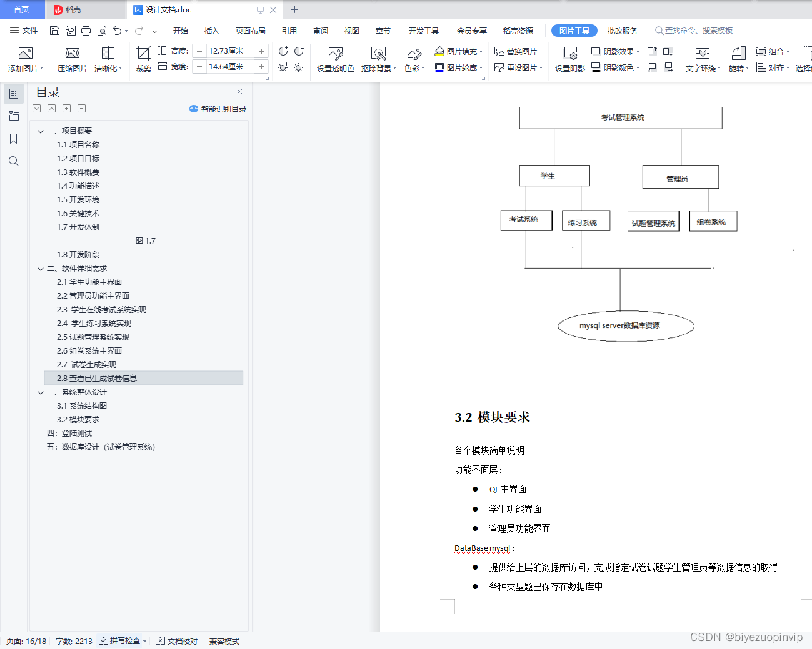This screenshot has height=649, width=812.
Task: Click 批改服务 tab
Action: click(623, 31)
